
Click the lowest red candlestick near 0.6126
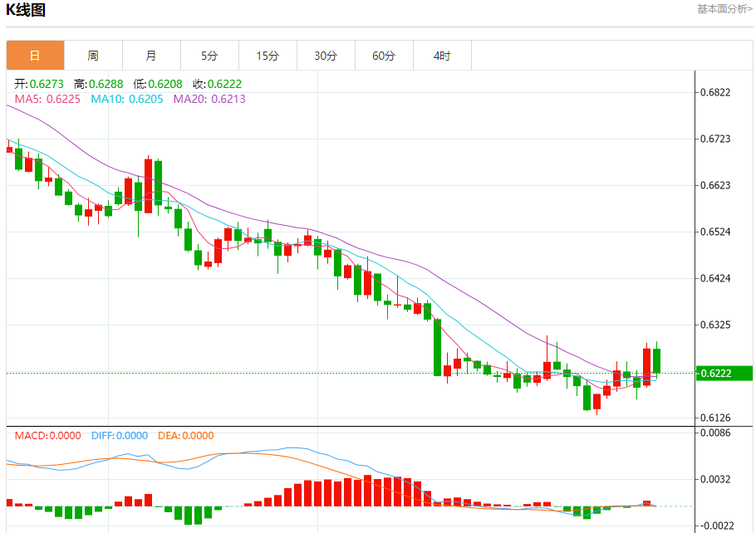pos(596,402)
